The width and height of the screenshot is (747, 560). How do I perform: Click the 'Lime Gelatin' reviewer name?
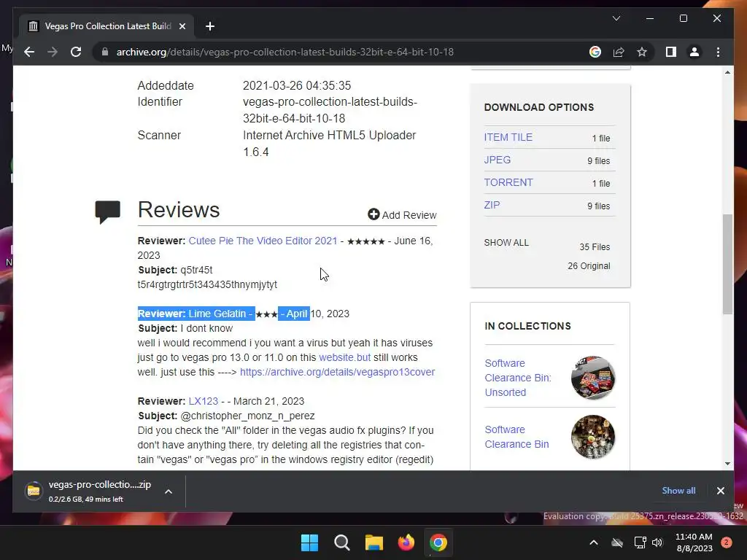pyautogui.click(x=217, y=314)
